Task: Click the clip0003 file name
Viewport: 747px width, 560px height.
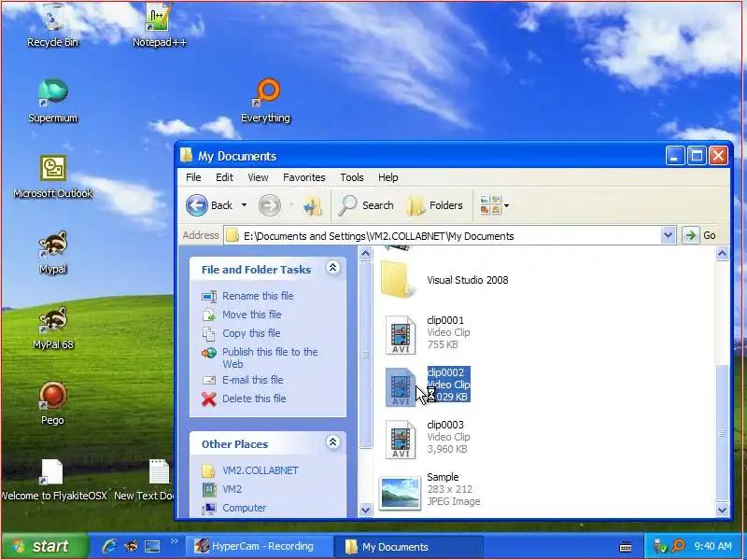Action: (445, 425)
